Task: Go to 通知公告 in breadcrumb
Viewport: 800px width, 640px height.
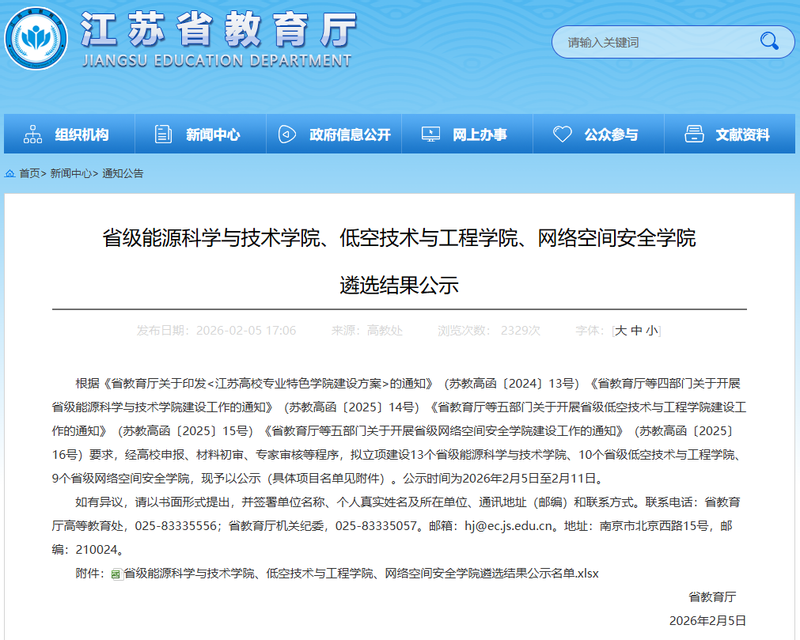Action: [x=122, y=174]
